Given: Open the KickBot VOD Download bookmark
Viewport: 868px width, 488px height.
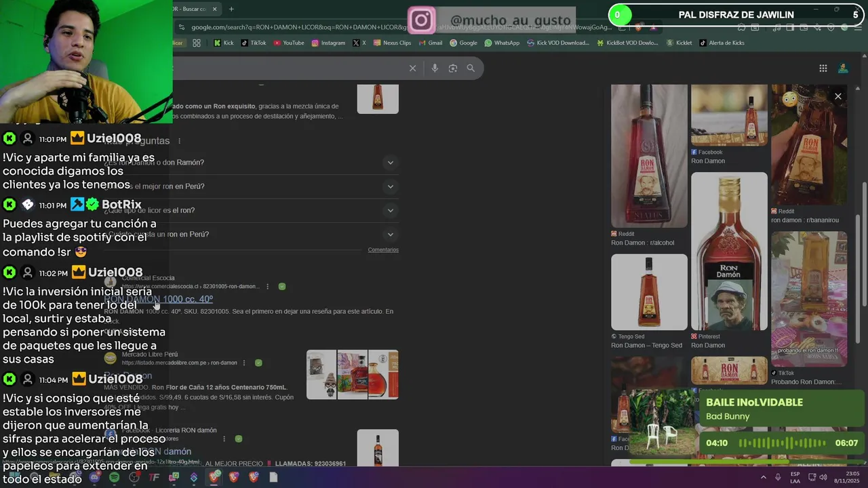Looking at the screenshot, I should coord(627,43).
